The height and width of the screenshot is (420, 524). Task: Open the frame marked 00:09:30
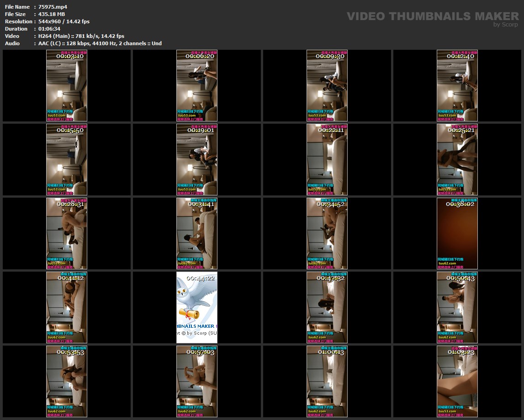(x=327, y=85)
